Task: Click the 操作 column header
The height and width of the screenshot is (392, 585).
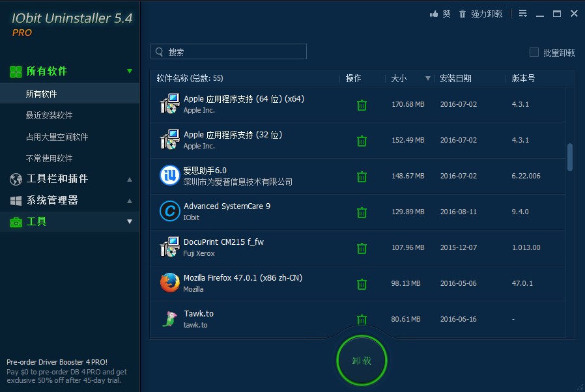Action: (353, 78)
